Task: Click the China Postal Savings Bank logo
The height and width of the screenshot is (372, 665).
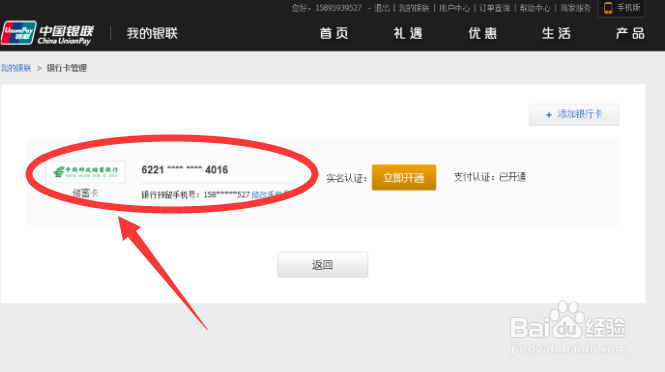Action: click(x=86, y=172)
